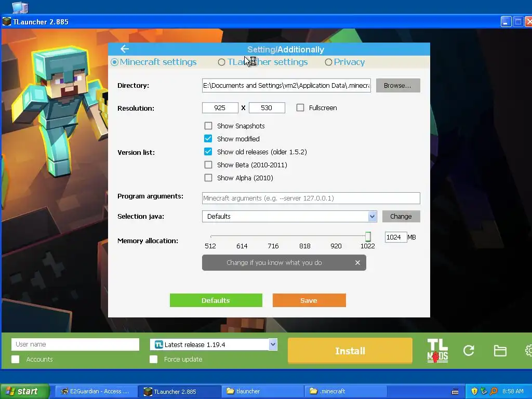The width and height of the screenshot is (532, 399).
Task: Click the 512 memory slider label
Action: click(210, 246)
